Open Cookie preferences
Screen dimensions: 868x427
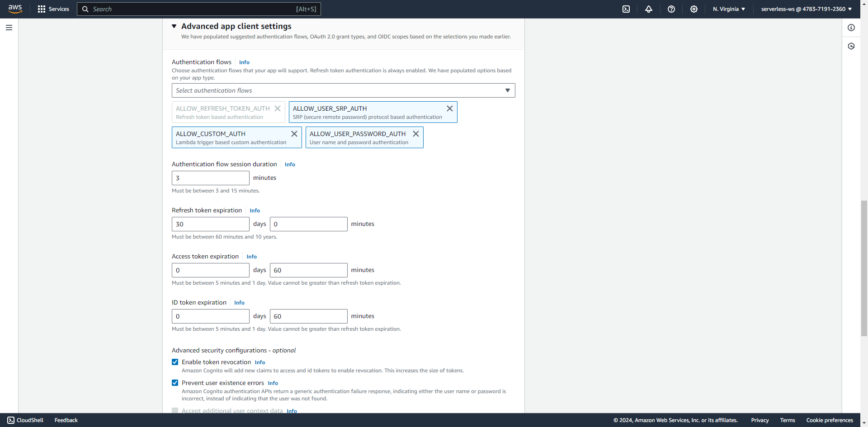pos(830,420)
